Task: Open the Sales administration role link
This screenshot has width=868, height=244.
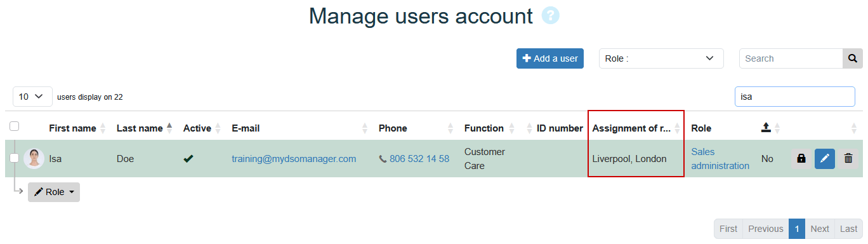Action: coord(720,159)
